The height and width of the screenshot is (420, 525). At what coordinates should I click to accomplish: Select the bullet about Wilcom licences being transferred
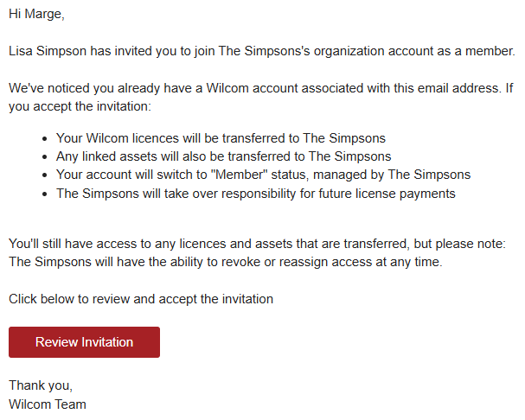pyautogui.click(x=221, y=138)
